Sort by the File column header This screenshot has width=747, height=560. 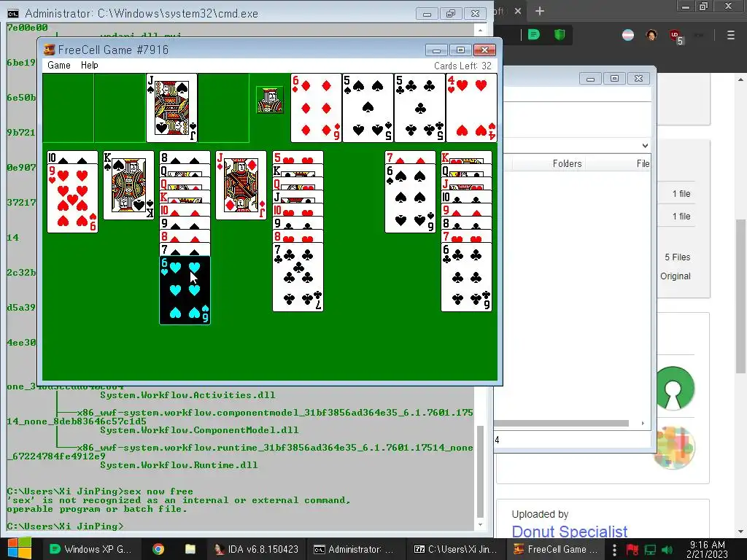643,164
